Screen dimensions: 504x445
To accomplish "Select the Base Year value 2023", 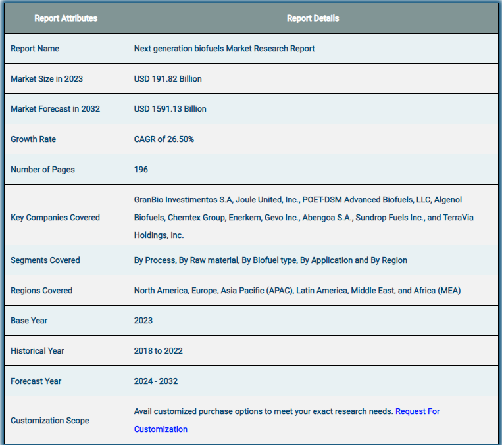I will pyautogui.click(x=143, y=320).
